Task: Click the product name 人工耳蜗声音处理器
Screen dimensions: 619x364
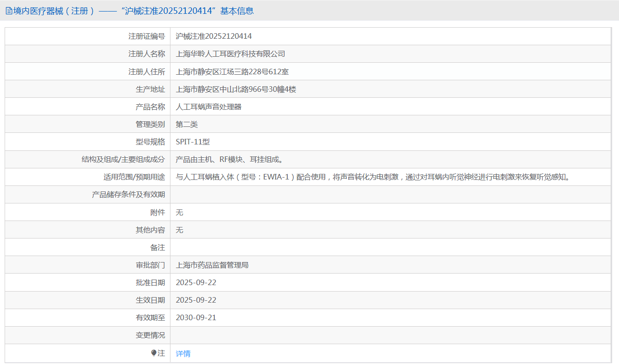Action: pos(209,107)
